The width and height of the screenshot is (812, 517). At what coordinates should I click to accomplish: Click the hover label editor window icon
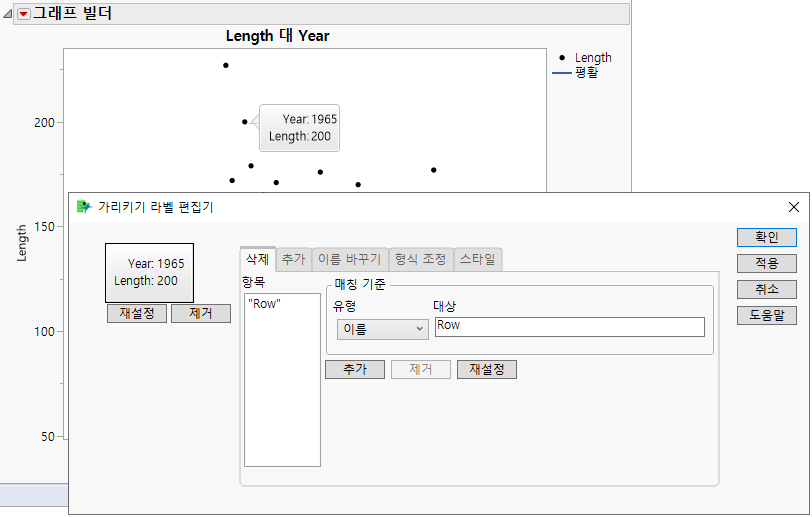tap(84, 207)
